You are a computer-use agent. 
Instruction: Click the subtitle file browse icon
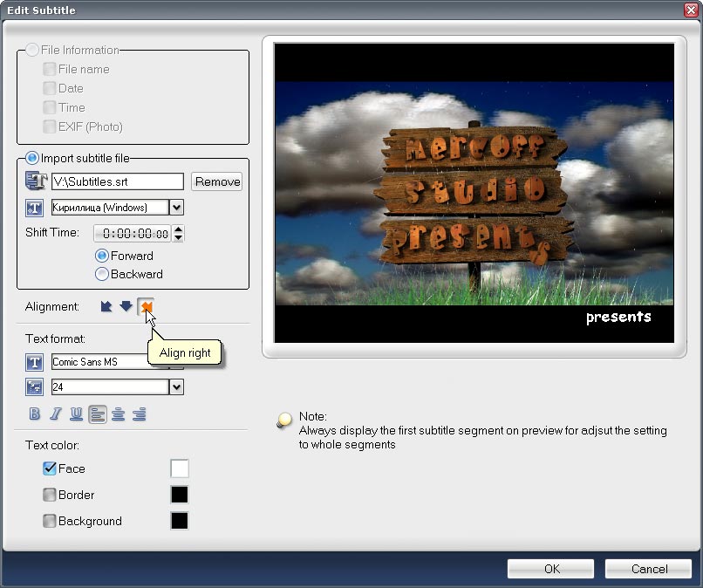point(36,181)
